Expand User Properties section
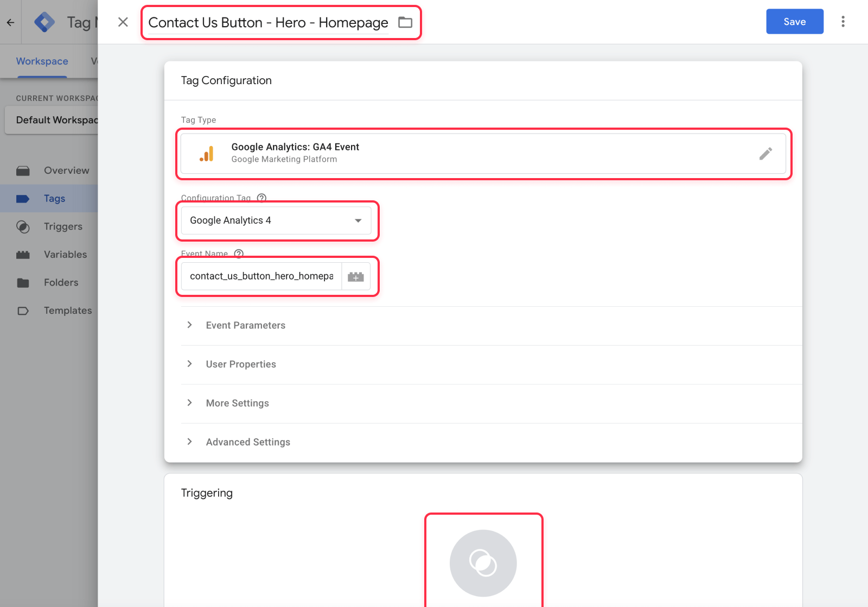Image resolution: width=868 pixels, height=607 pixels. pyautogui.click(x=492, y=364)
